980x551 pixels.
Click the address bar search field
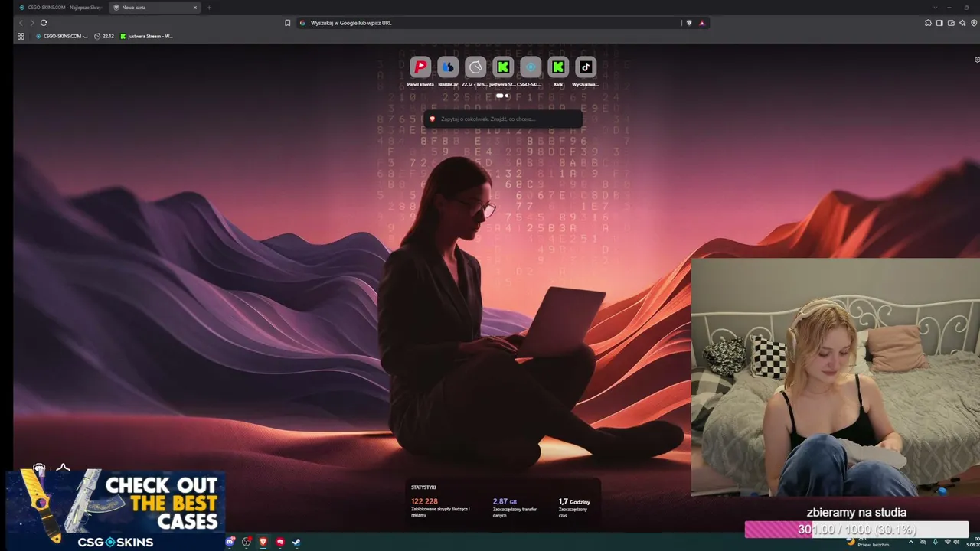pos(488,23)
